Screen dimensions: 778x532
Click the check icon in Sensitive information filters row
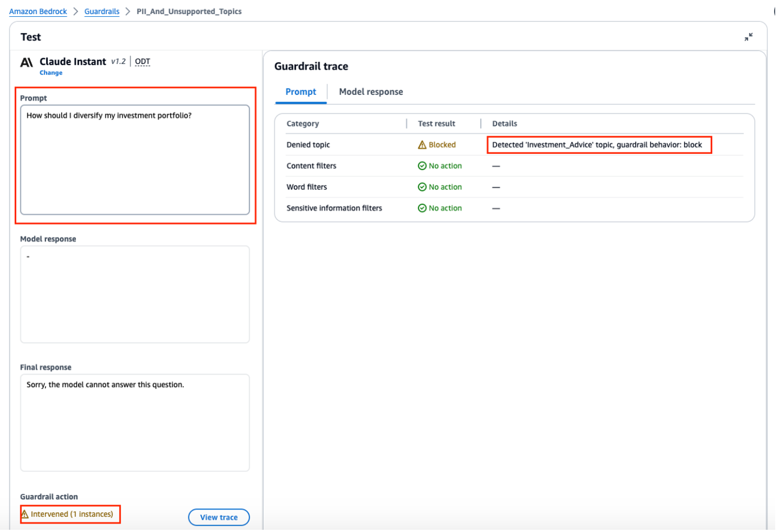click(x=422, y=208)
